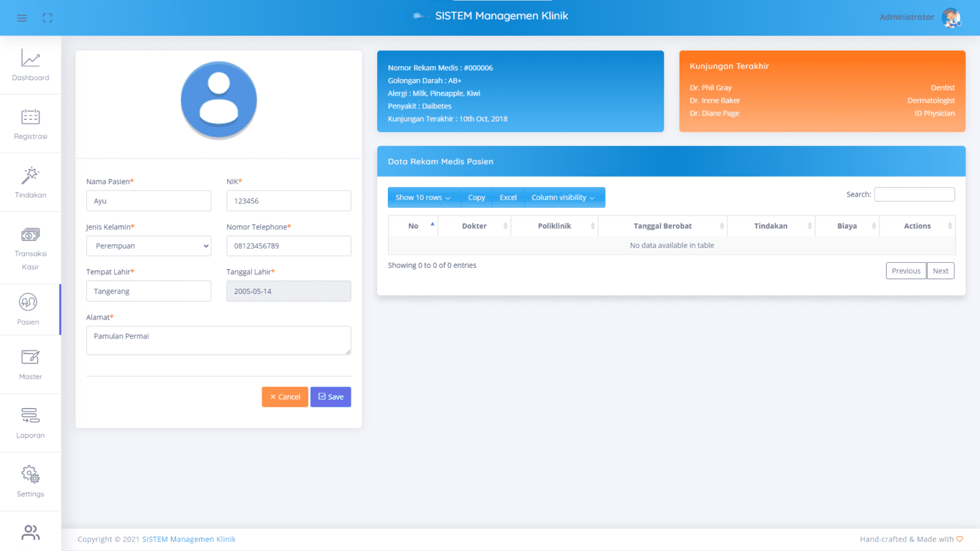980x551 pixels.
Task: Open Transaksi Kasir money icon
Action: coord(31,235)
